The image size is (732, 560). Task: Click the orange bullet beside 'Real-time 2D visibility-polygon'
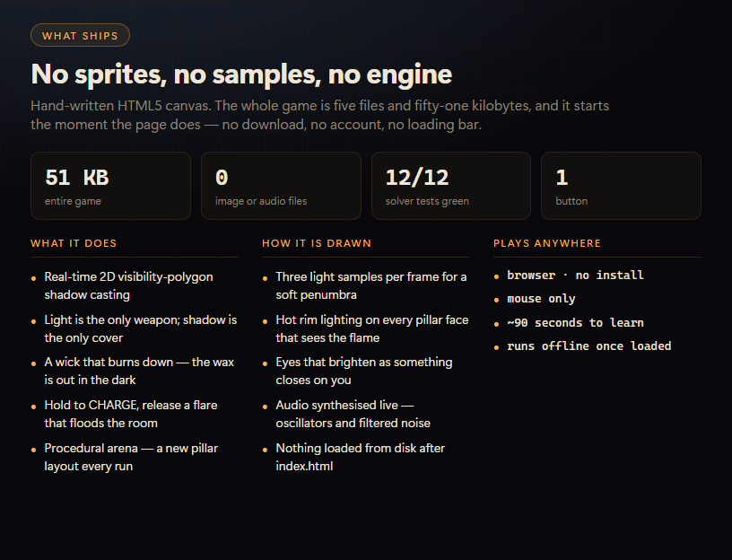(33, 278)
